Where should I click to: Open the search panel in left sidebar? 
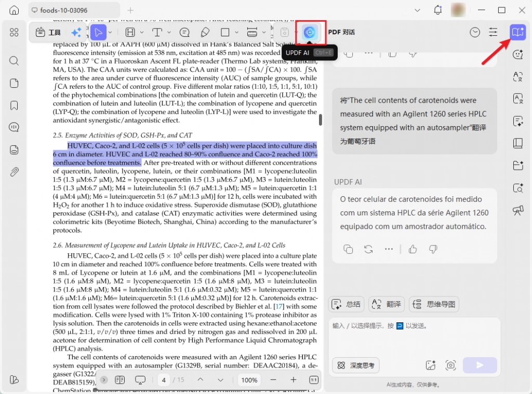coord(14,61)
